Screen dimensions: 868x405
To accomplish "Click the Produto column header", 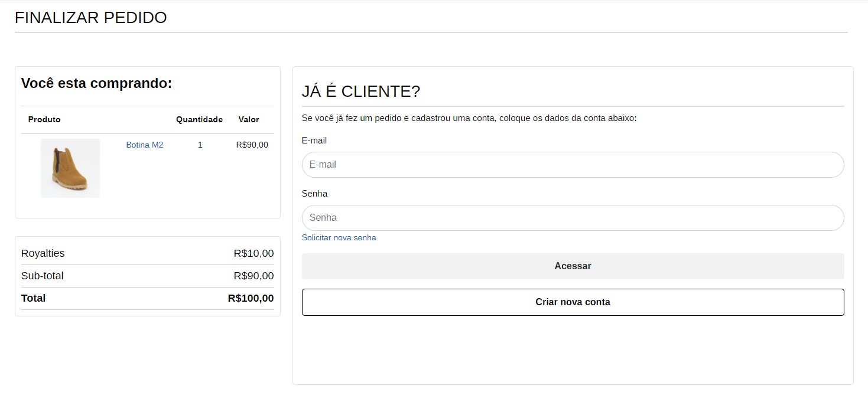I will tap(44, 119).
